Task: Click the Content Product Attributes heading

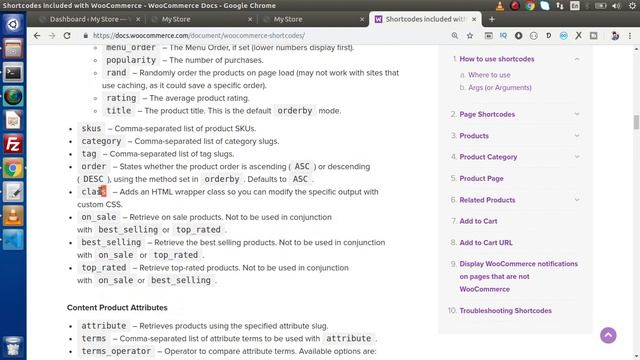Action: tap(117, 308)
